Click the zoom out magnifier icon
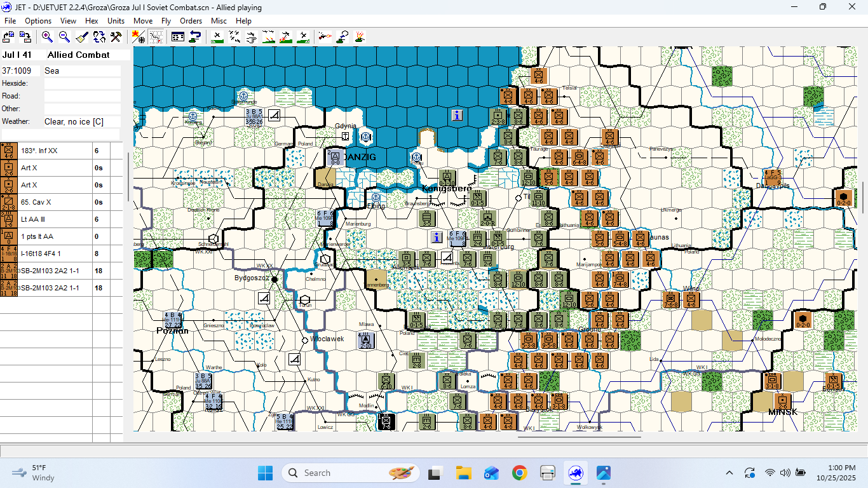The image size is (868, 488). pos(64,37)
